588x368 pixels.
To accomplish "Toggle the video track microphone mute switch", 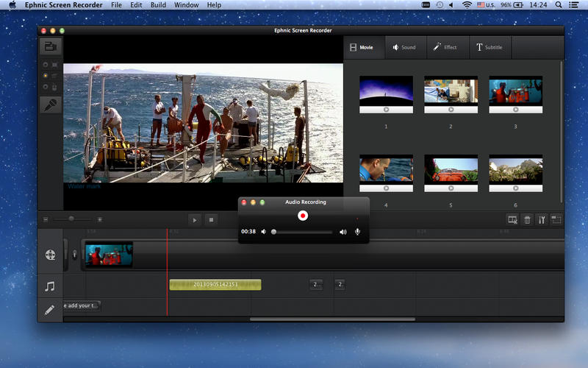I will 74,255.
